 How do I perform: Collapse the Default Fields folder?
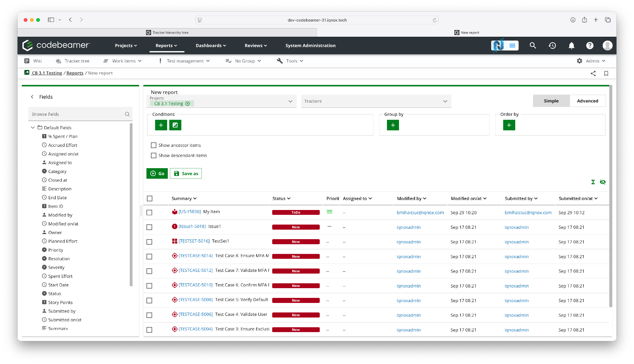point(33,128)
